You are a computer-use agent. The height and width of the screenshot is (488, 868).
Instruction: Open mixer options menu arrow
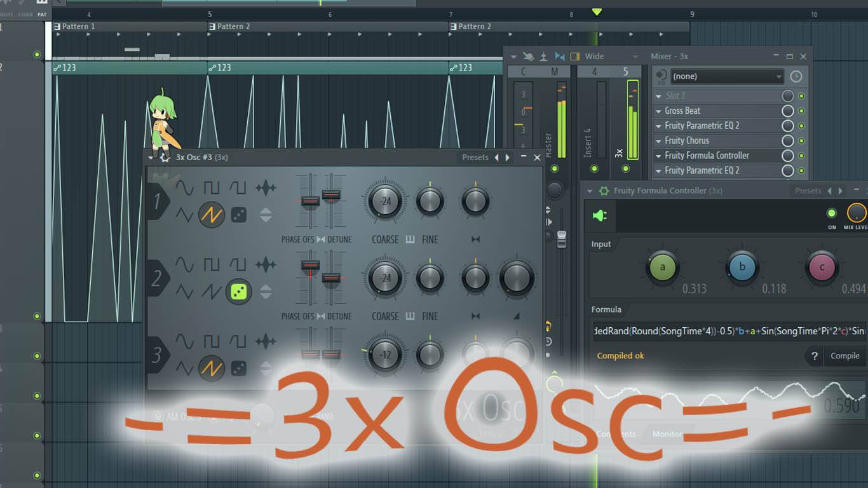(514, 57)
